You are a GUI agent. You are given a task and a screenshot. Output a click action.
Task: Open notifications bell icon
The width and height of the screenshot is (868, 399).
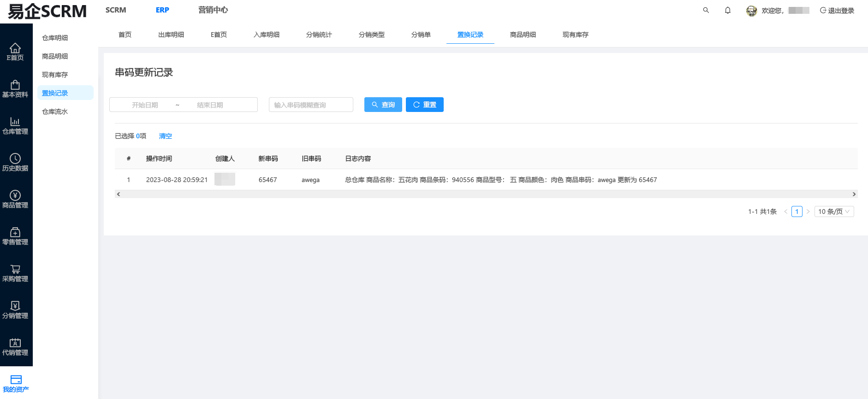(x=728, y=10)
